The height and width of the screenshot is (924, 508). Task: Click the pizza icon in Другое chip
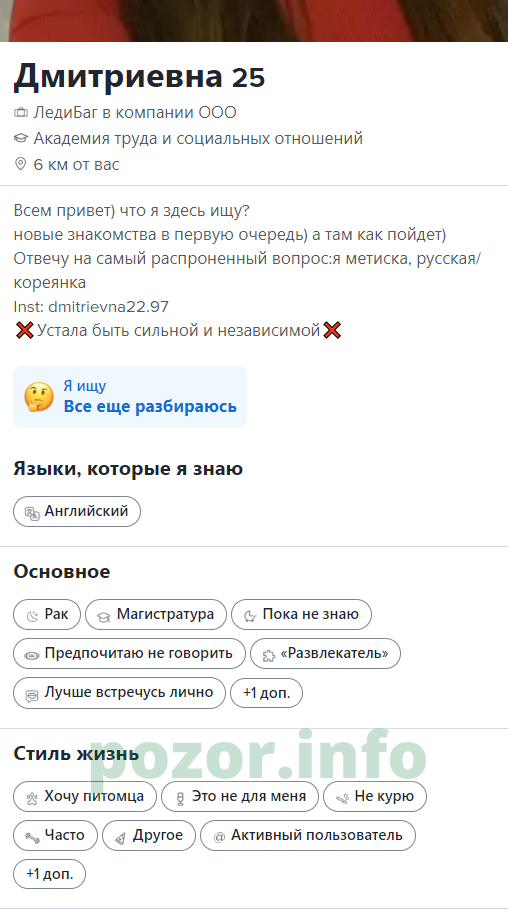[x=120, y=836]
